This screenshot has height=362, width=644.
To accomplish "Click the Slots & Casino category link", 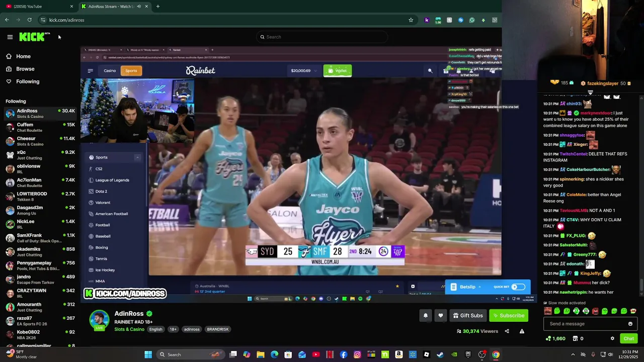I will [129, 329].
